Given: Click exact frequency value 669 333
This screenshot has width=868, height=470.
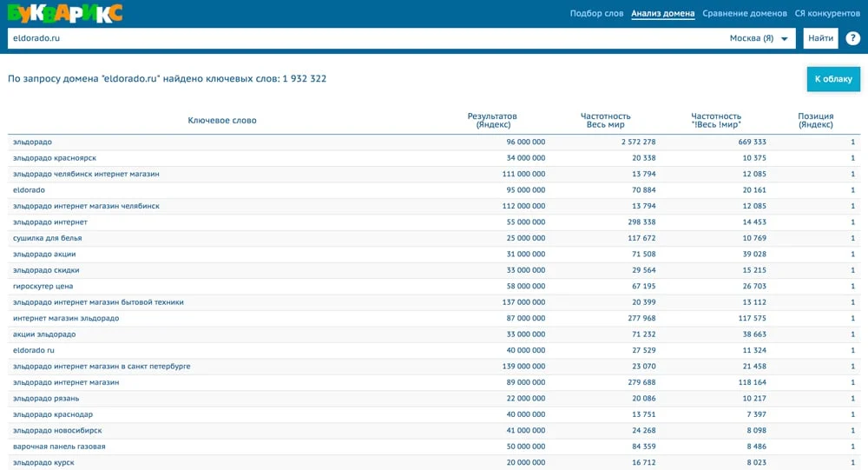Looking at the screenshot, I should pos(752,142).
